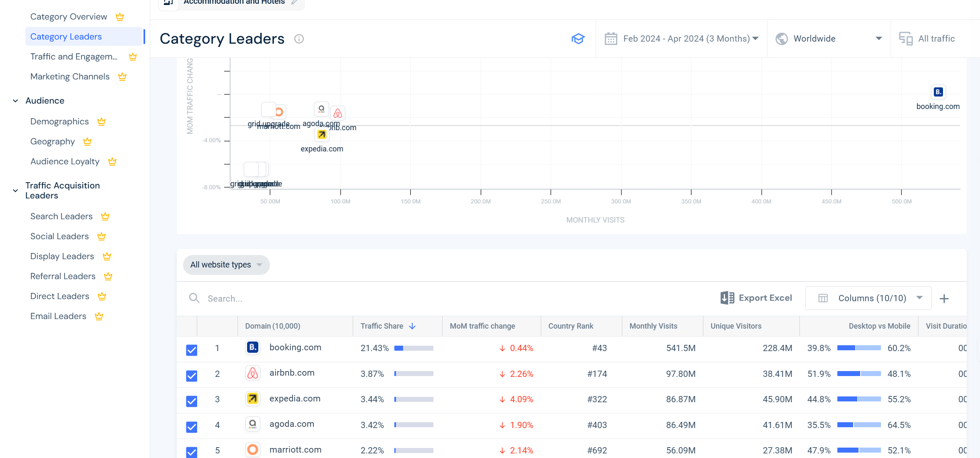Click the info icon beside Category Leaders title
980x458 pixels.
pos(299,39)
